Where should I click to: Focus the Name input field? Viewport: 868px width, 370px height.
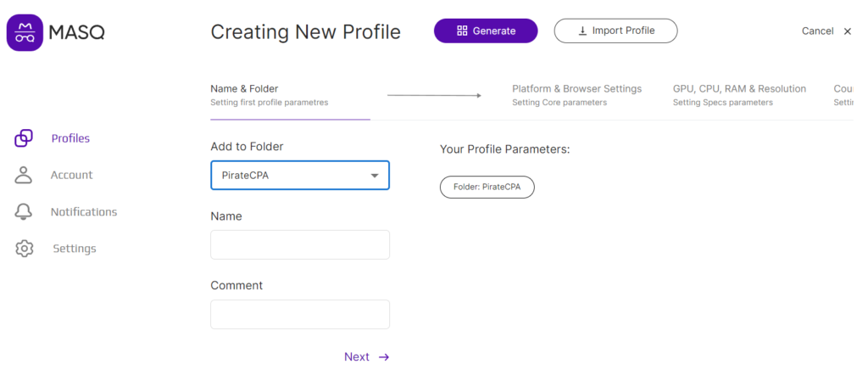(300, 244)
